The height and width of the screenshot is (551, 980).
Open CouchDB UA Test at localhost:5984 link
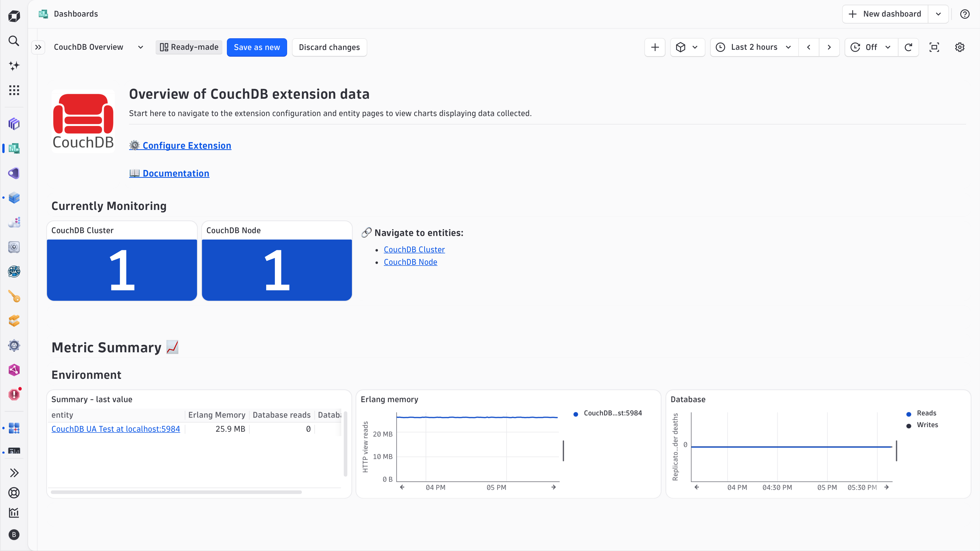[x=116, y=429]
